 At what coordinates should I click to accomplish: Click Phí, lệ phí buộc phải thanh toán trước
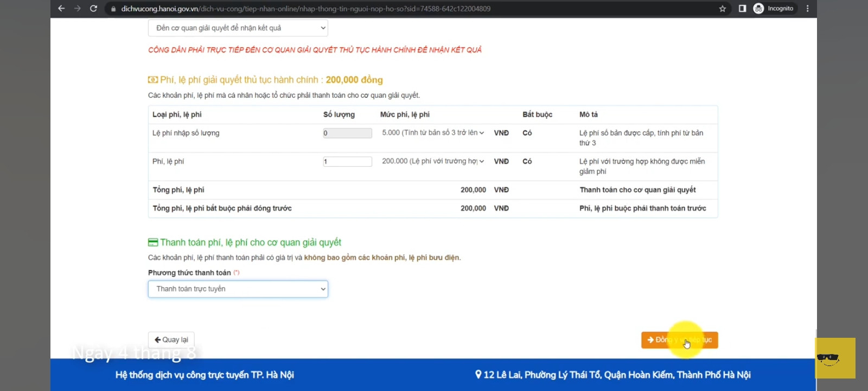(x=643, y=209)
